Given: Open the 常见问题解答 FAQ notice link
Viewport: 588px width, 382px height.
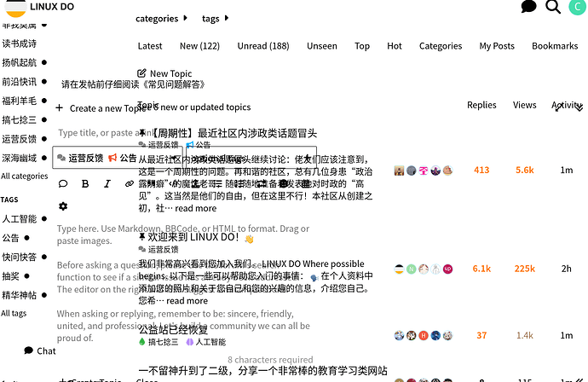Looking at the screenshot, I should point(174,84).
